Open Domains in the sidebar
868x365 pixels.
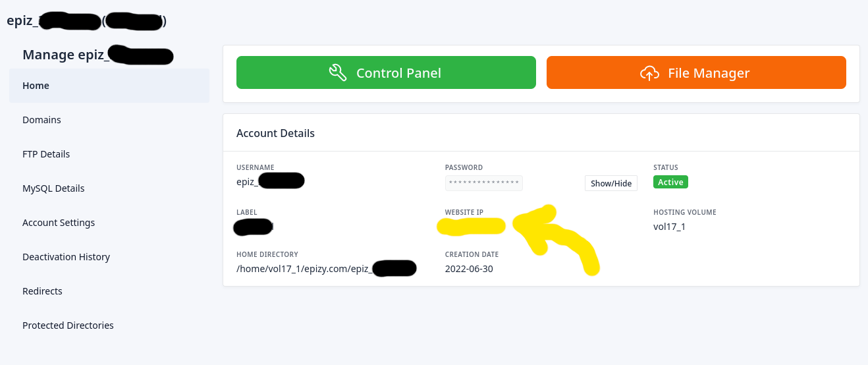point(41,120)
